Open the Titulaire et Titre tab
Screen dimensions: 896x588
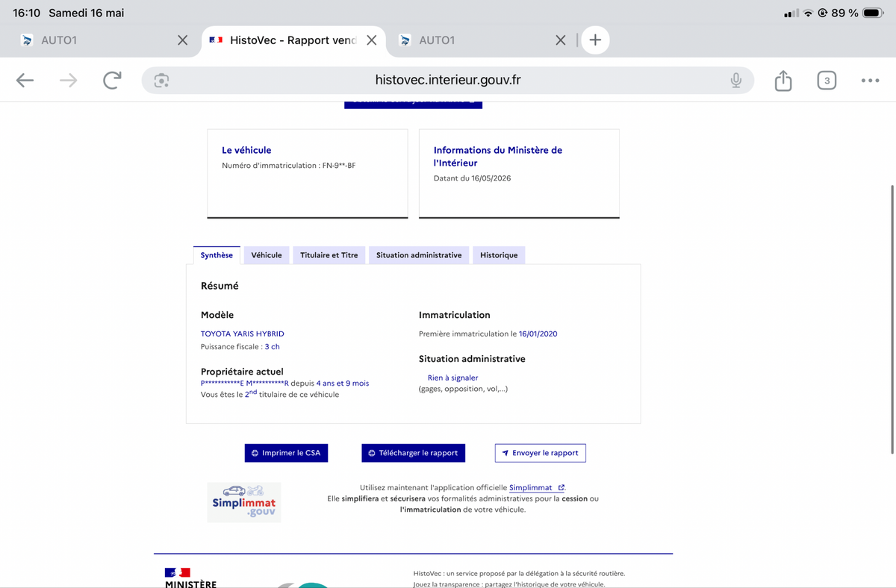[329, 255]
